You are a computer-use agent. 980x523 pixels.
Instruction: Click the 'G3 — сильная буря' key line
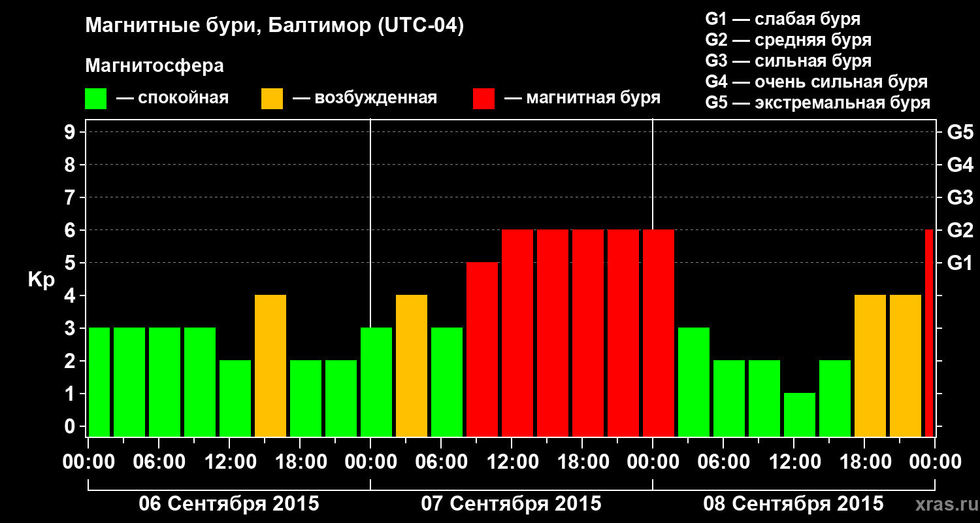pos(789,61)
